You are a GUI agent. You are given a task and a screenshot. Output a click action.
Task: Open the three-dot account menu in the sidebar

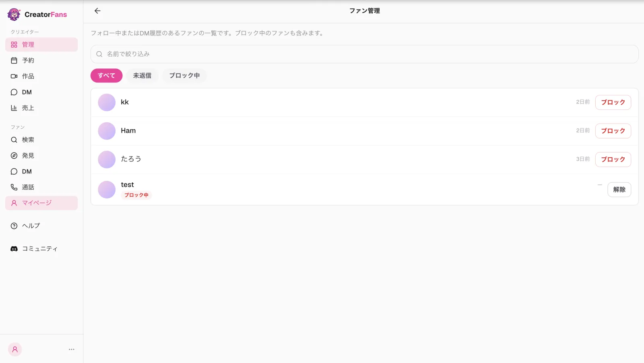(72, 349)
